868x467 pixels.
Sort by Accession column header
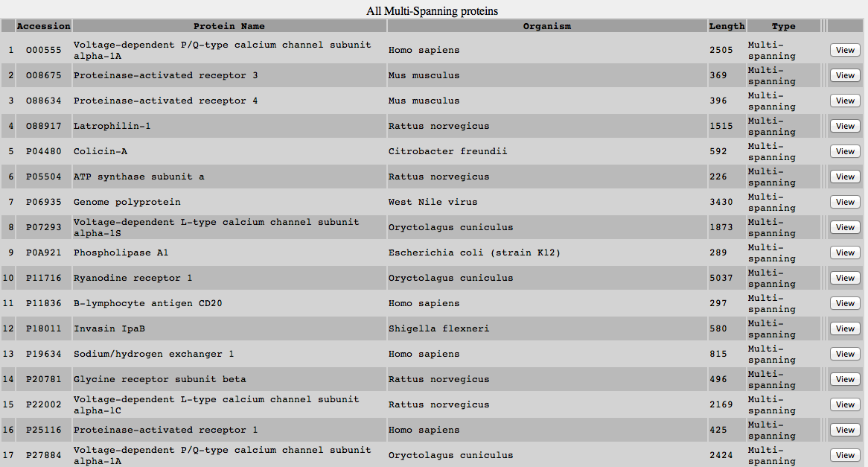click(43, 26)
